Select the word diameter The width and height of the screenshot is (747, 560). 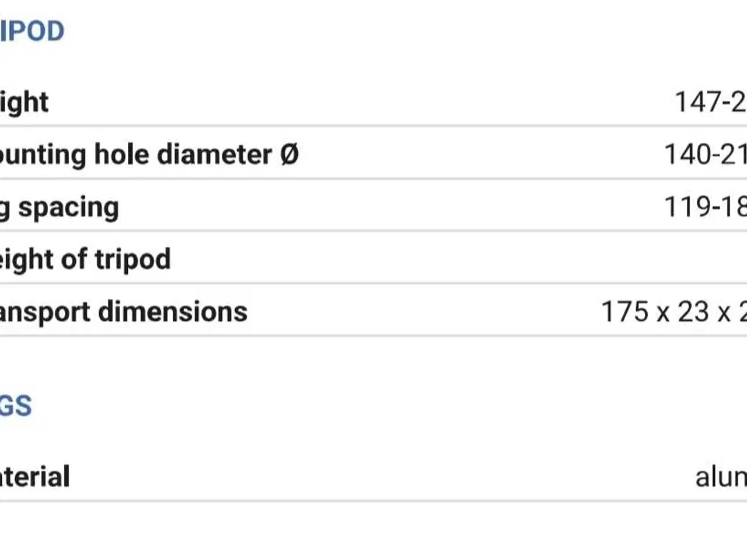coord(214,155)
